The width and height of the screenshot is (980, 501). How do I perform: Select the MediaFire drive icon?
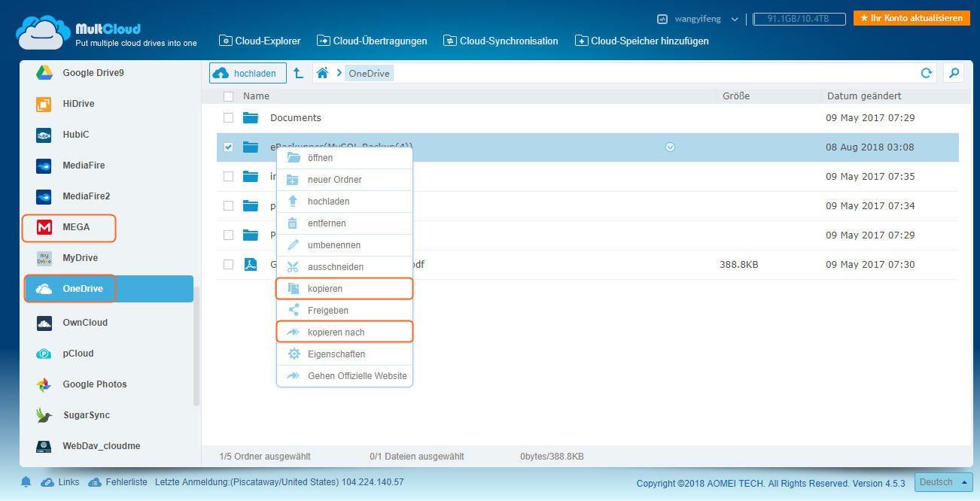click(x=44, y=165)
